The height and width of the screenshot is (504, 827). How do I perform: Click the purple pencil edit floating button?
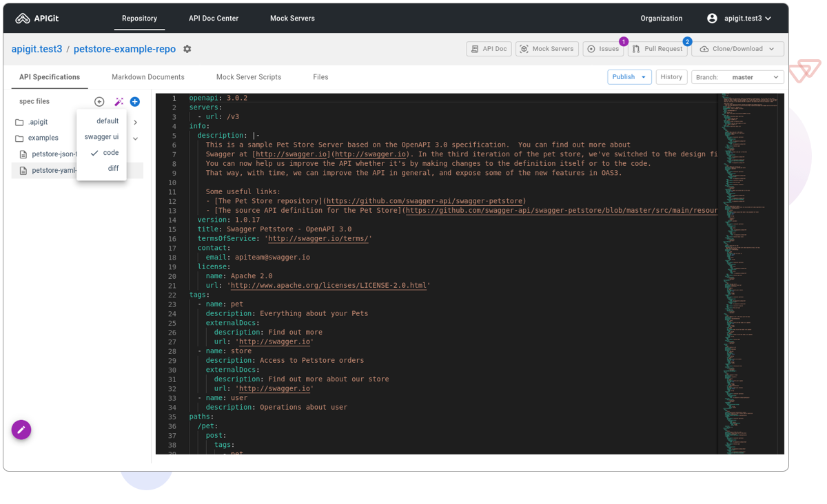coord(21,430)
